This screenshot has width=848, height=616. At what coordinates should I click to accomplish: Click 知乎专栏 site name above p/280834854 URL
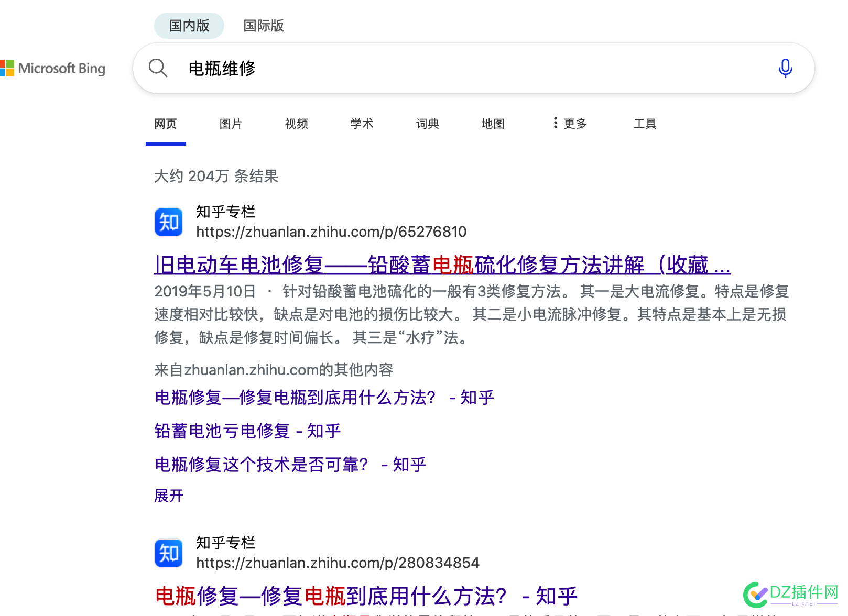[x=225, y=543]
